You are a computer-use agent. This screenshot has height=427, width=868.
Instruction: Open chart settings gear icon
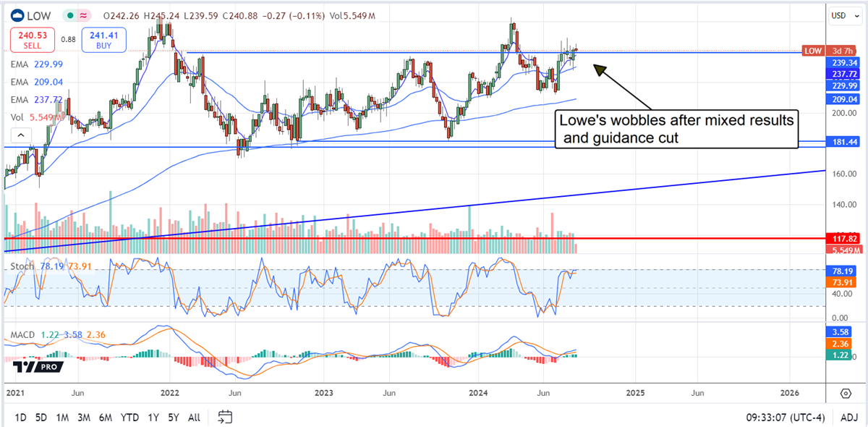point(846,393)
